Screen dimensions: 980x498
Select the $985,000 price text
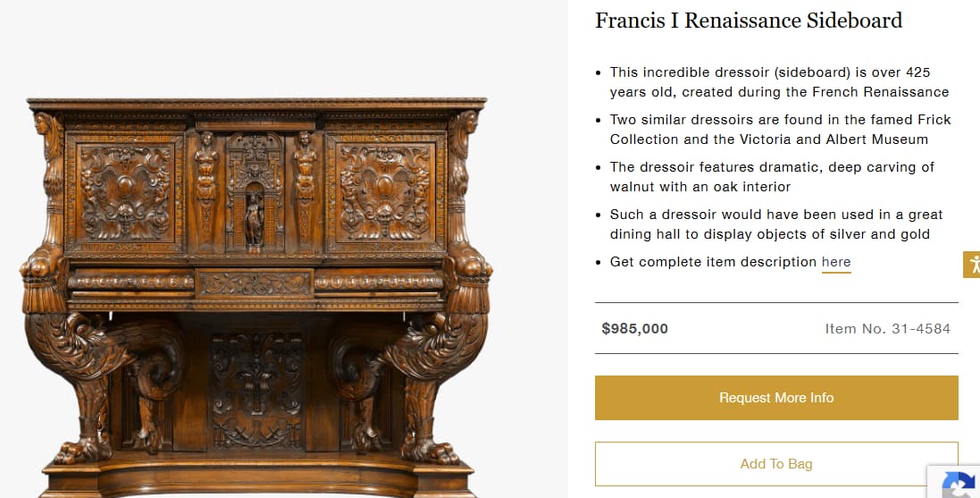pyautogui.click(x=635, y=328)
